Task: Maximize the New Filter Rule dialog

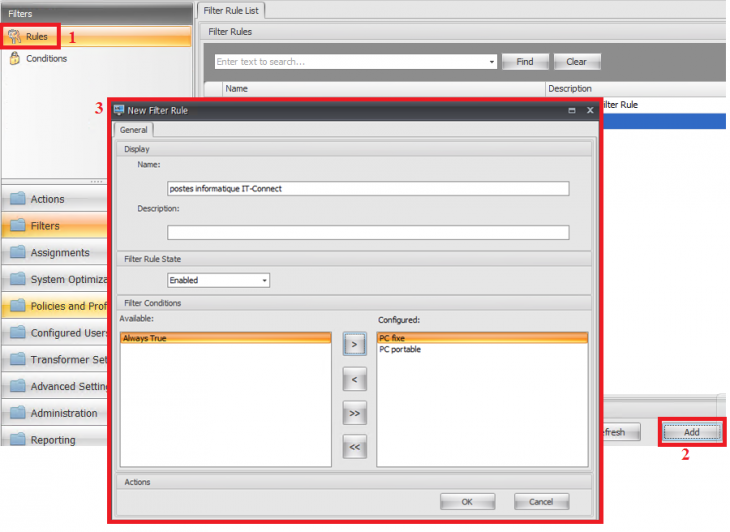Action: (x=572, y=110)
